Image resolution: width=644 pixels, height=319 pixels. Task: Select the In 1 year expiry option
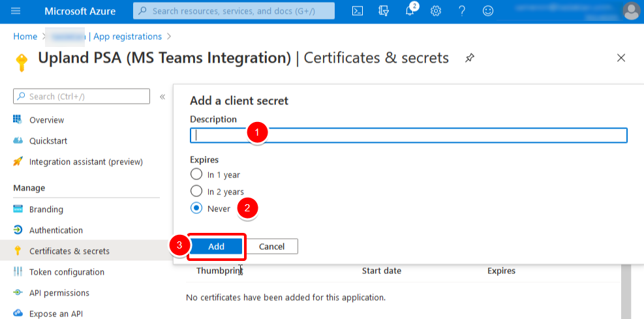(x=196, y=174)
